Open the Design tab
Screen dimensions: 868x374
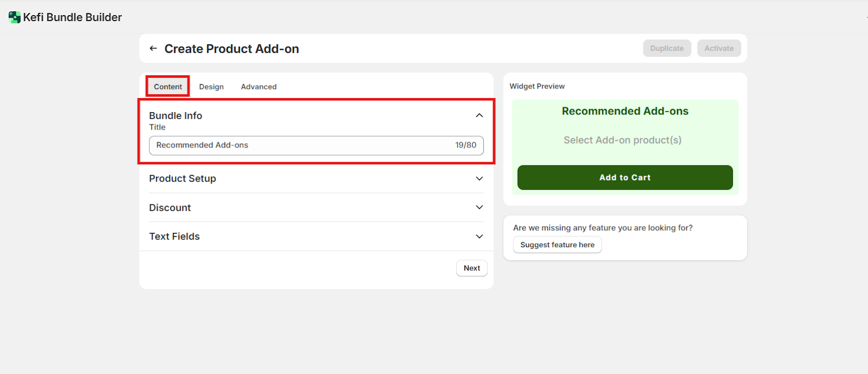tap(211, 87)
